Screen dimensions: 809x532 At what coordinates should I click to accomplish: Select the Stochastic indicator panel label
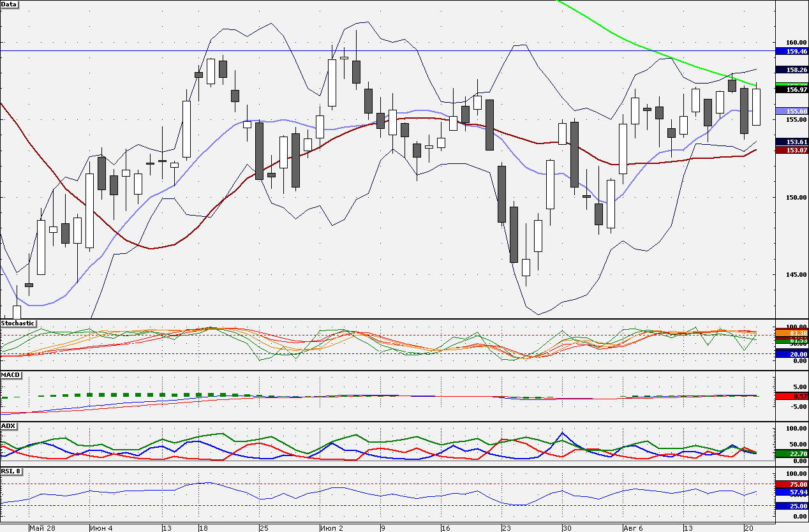coord(18,323)
